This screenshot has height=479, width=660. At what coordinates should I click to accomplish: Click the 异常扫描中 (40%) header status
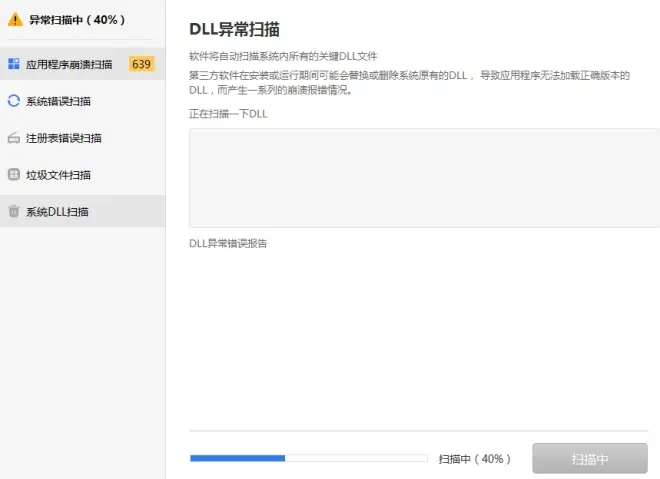pyautogui.click(x=77, y=20)
